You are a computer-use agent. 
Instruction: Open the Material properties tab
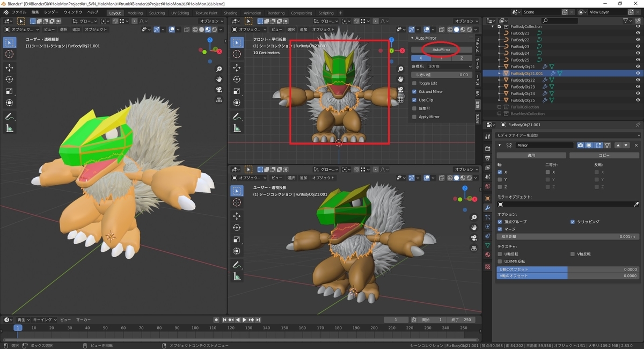(x=487, y=255)
